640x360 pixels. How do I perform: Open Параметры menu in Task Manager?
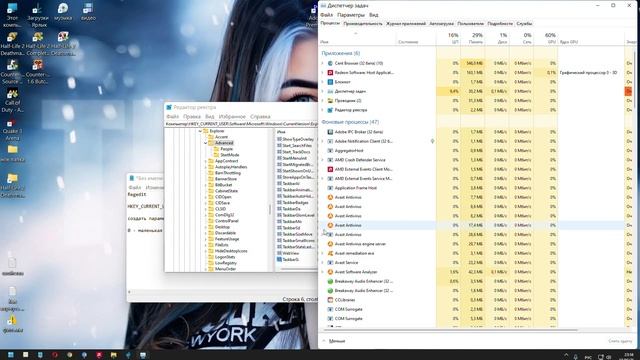[x=351, y=15]
